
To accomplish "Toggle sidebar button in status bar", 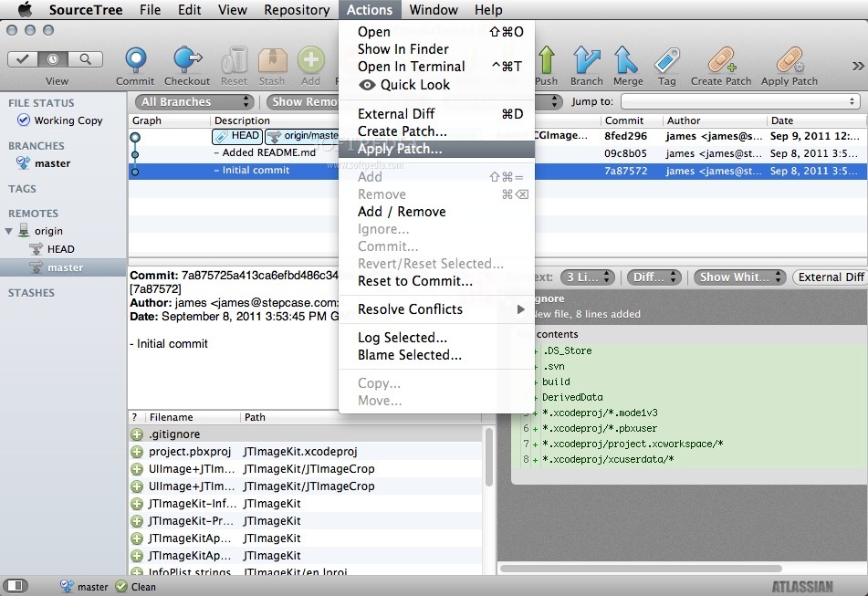I will tap(16, 585).
